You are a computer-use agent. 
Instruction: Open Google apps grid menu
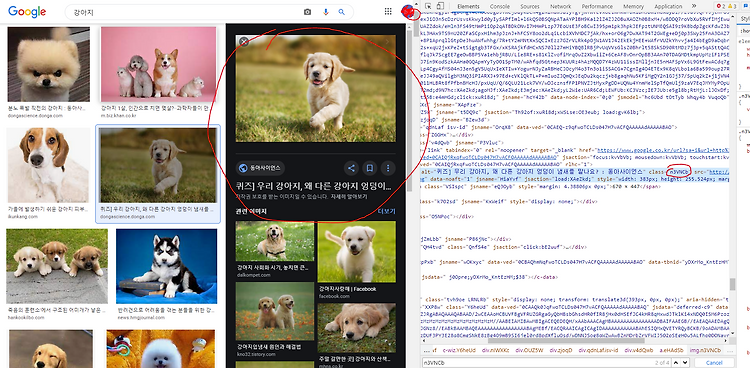[x=388, y=11]
